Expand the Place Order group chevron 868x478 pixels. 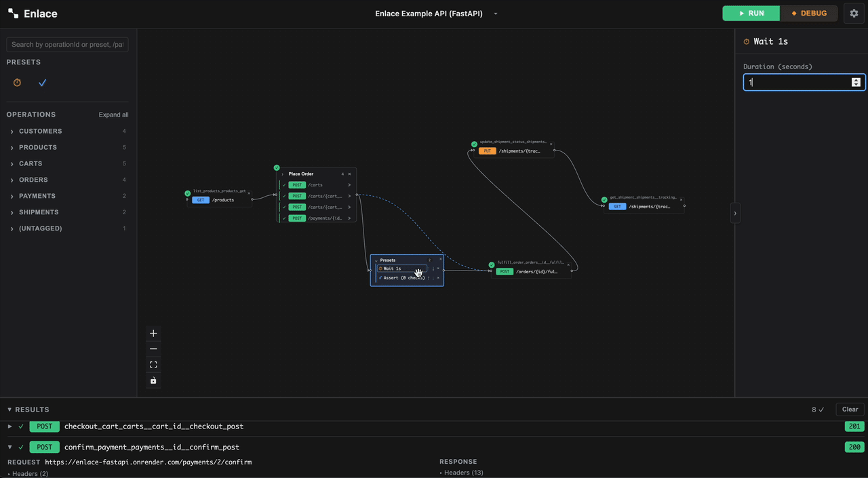[x=283, y=174]
